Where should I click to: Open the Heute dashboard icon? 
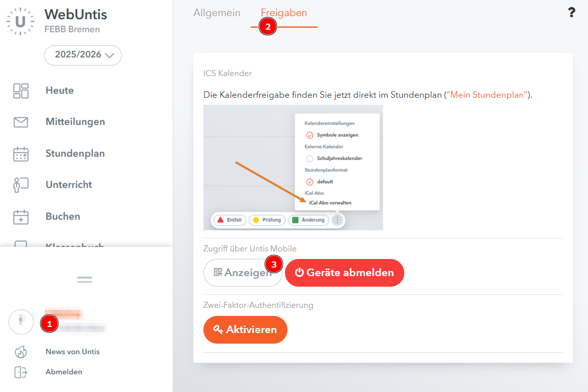pyautogui.click(x=21, y=91)
